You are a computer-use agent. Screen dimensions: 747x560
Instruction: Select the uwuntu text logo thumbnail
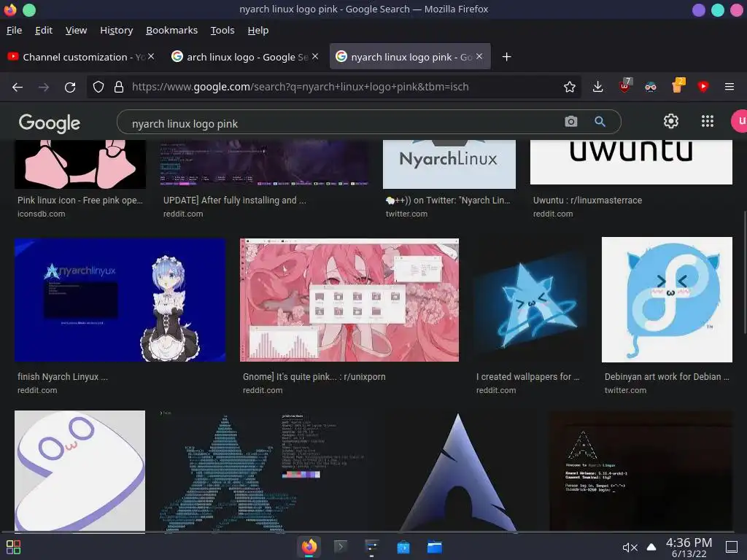pos(631,162)
